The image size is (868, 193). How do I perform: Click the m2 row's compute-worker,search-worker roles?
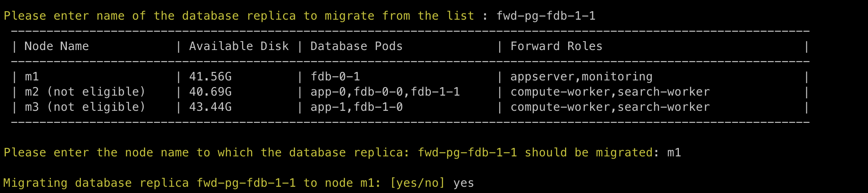pos(610,92)
